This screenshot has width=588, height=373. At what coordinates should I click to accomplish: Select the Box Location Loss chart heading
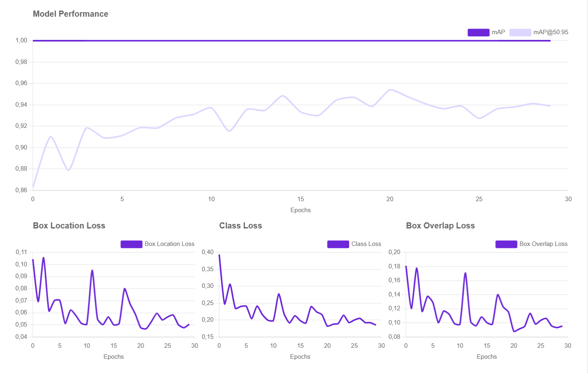(69, 226)
